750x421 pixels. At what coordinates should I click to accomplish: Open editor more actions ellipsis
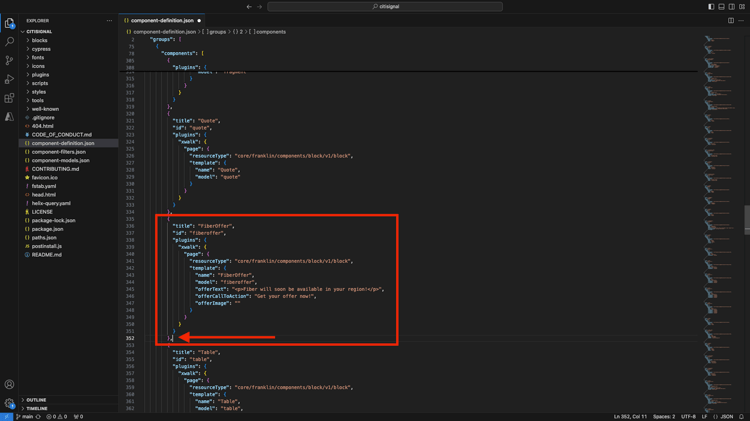[741, 21]
